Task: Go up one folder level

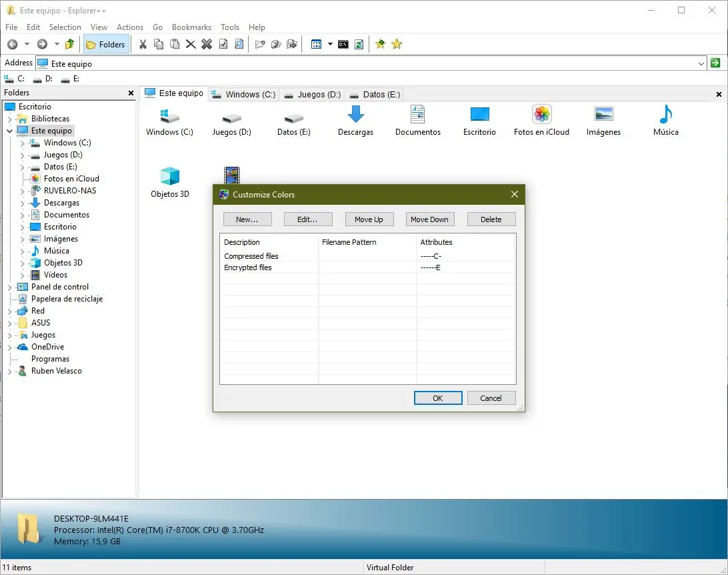Action: (x=69, y=44)
